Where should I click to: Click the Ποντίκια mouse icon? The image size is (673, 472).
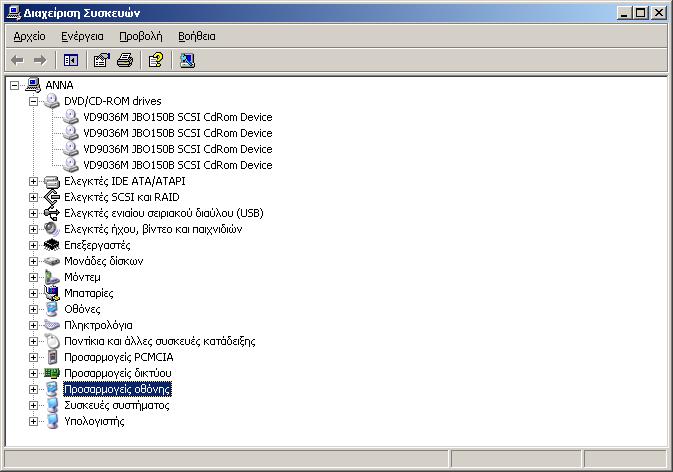pos(52,342)
